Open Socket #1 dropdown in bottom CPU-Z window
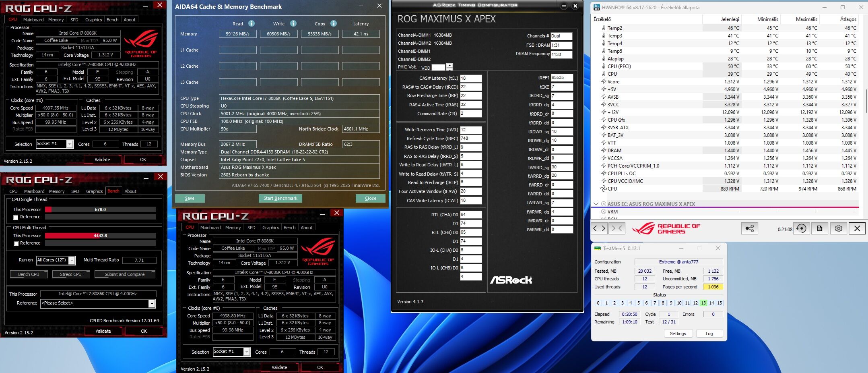The height and width of the screenshot is (373, 868). coord(247,352)
